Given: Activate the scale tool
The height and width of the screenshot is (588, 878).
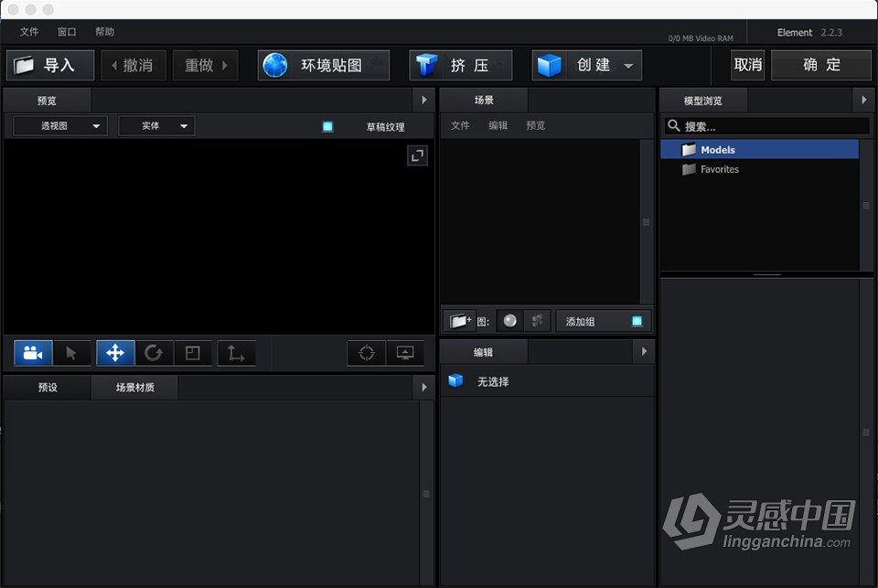Looking at the screenshot, I should coord(193,353).
